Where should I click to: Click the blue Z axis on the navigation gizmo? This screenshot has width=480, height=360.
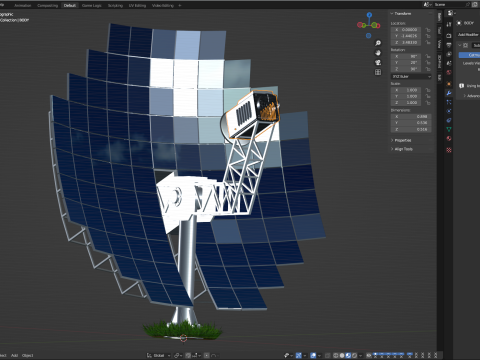pos(369,15)
